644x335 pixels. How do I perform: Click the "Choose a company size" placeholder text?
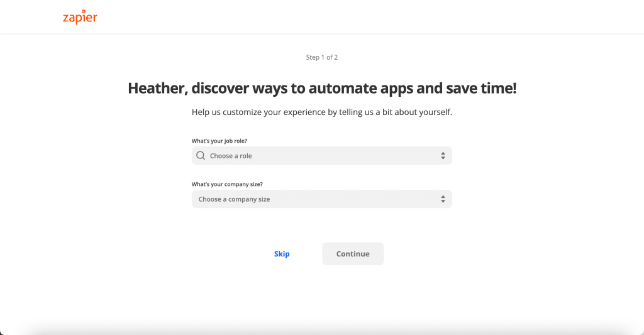click(234, 199)
